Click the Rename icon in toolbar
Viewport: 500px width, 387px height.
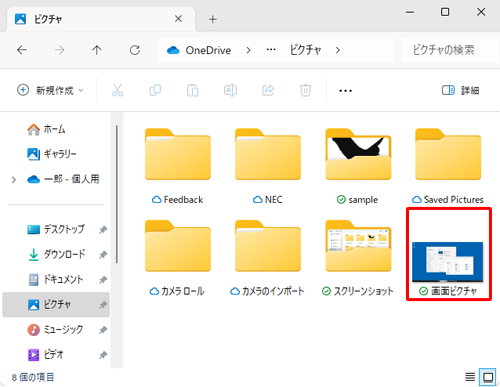[x=230, y=90]
